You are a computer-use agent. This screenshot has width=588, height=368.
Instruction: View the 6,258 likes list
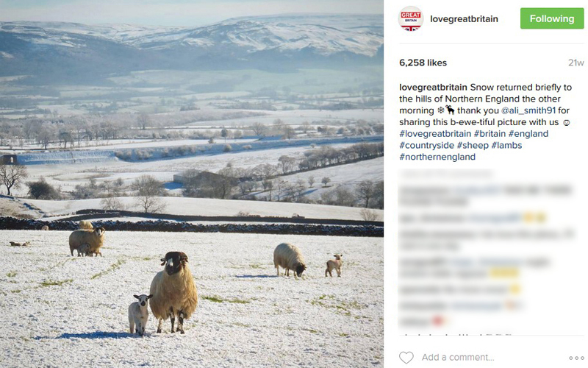(423, 63)
